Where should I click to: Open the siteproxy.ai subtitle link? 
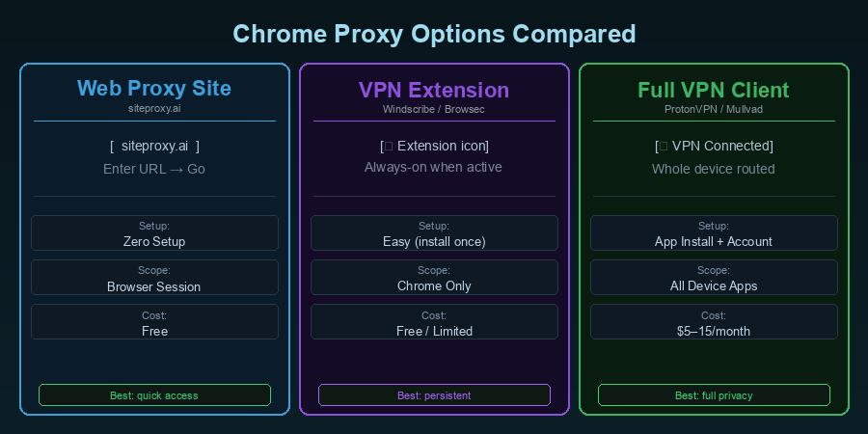(x=154, y=110)
